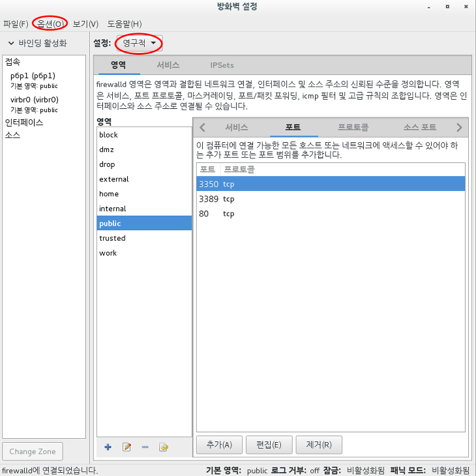
Task: Switch to the IPSets tab
Action: tap(222, 65)
